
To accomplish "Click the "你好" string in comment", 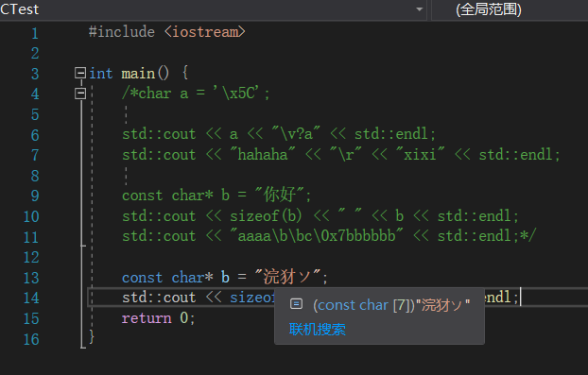I will click(280, 196).
